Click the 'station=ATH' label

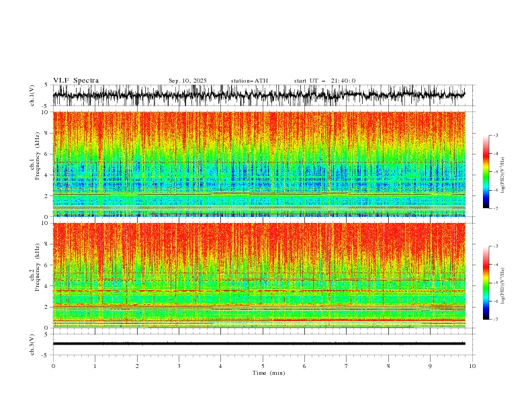tap(249, 81)
